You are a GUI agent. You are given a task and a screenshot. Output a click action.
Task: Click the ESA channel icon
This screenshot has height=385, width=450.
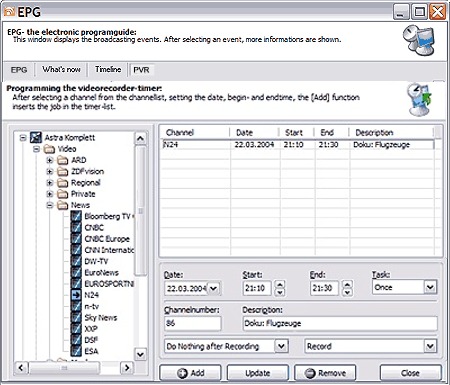tap(76, 351)
